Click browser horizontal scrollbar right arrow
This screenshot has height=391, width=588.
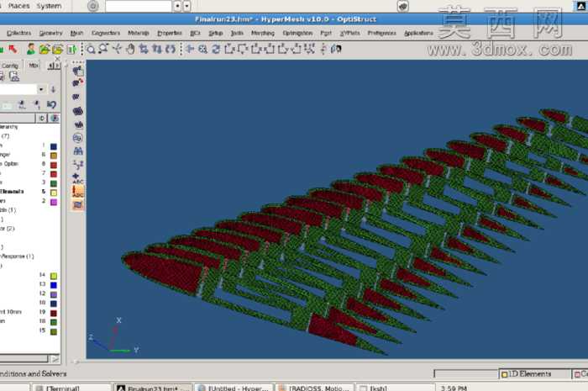(x=55, y=359)
